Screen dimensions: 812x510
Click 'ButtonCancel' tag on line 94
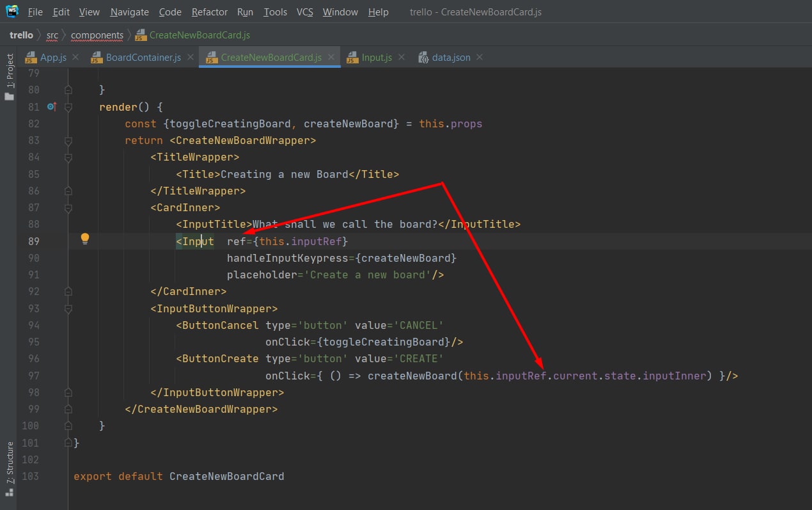click(221, 325)
